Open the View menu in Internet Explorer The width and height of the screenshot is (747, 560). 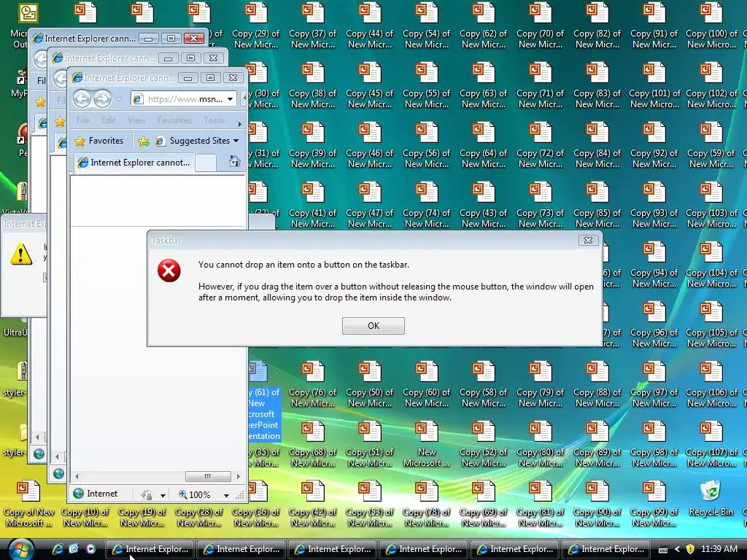coord(136,120)
